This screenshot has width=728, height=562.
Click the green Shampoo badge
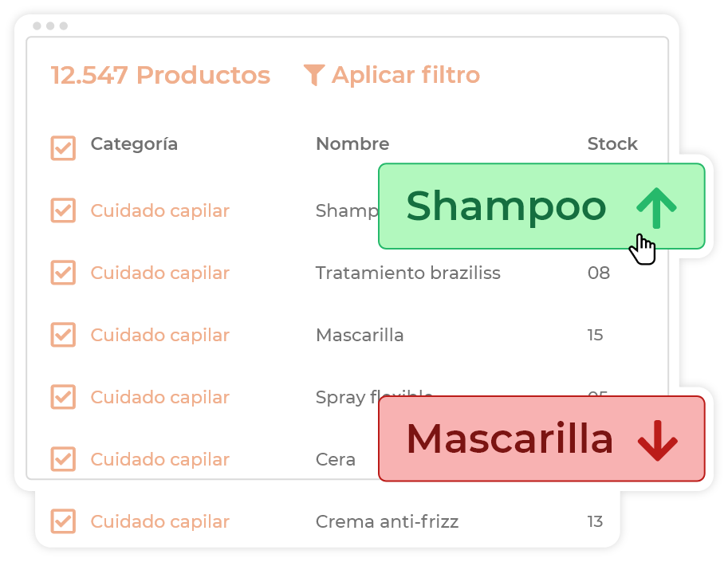[x=506, y=206]
